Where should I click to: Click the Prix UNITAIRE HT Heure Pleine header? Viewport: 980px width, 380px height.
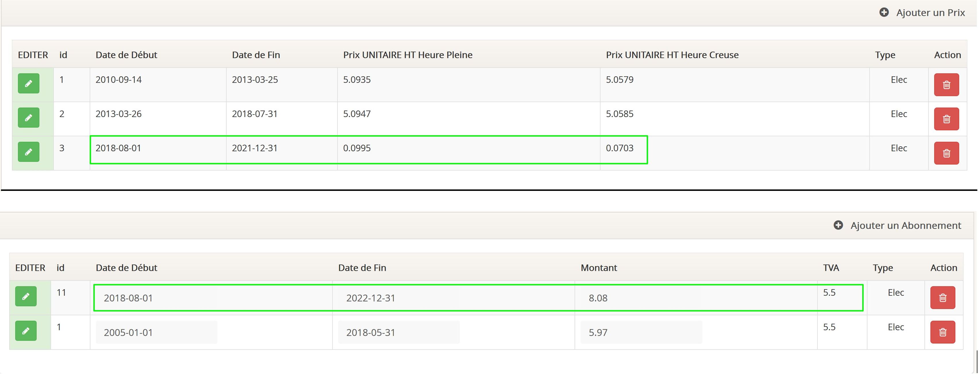point(408,55)
